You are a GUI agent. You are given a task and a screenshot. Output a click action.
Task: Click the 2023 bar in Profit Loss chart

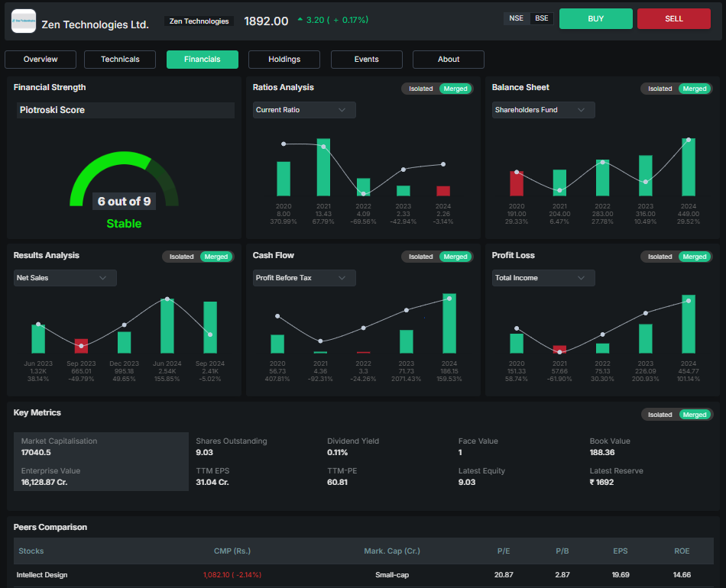coord(646,338)
